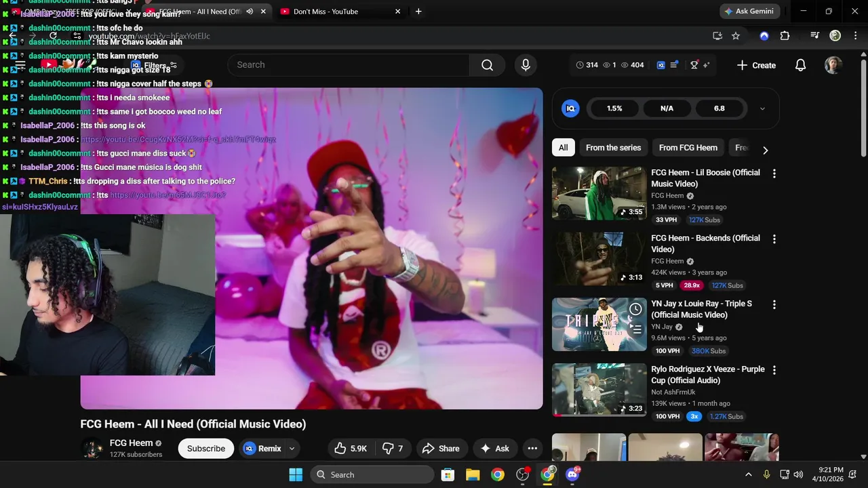Bookmark this page with the star icon

tap(736, 36)
